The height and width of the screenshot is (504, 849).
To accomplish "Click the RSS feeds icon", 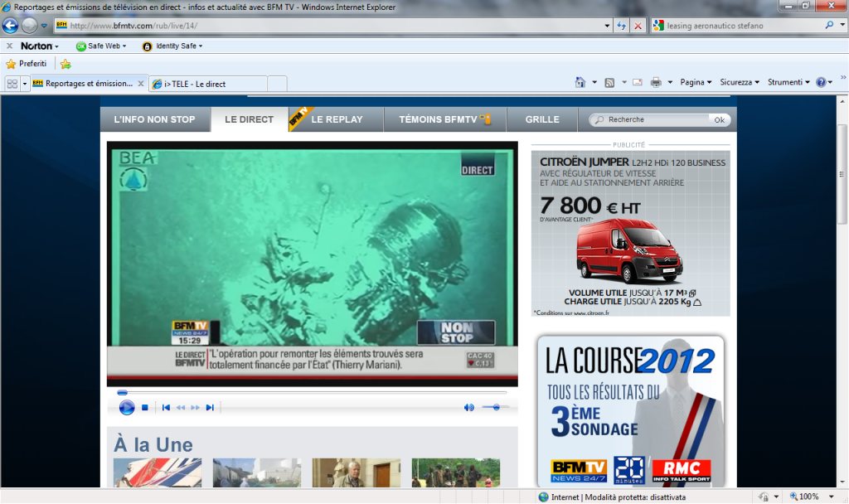I will pyautogui.click(x=609, y=82).
